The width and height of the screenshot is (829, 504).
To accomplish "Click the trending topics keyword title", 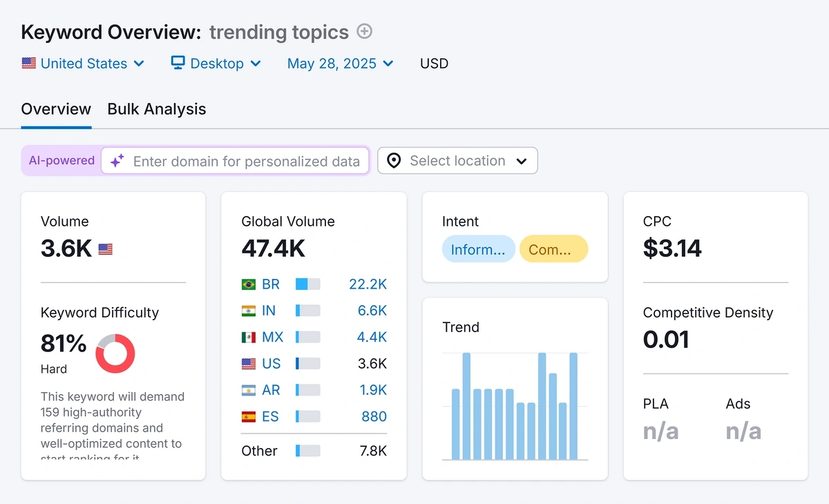I will coord(279,32).
